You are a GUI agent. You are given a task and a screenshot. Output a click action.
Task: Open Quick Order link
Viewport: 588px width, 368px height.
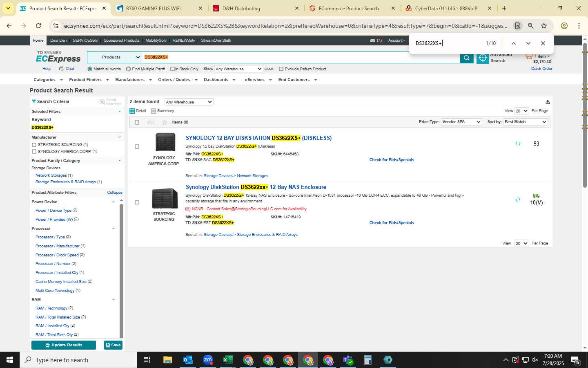click(x=541, y=69)
